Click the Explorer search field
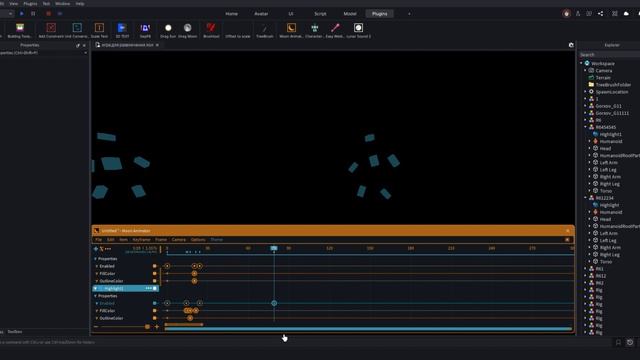The width and height of the screenshot is (640, 360). (x=609, y=54)
